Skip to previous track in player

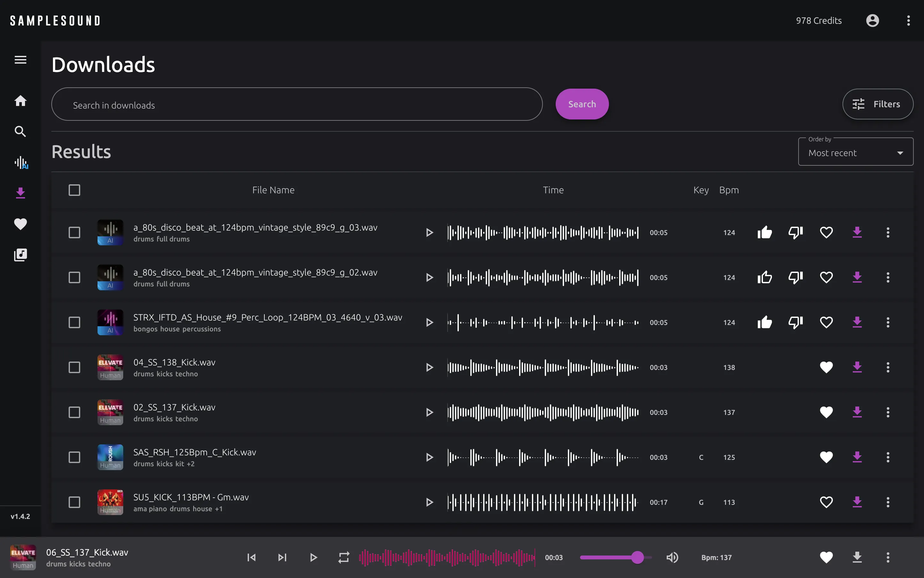[252, 557]
